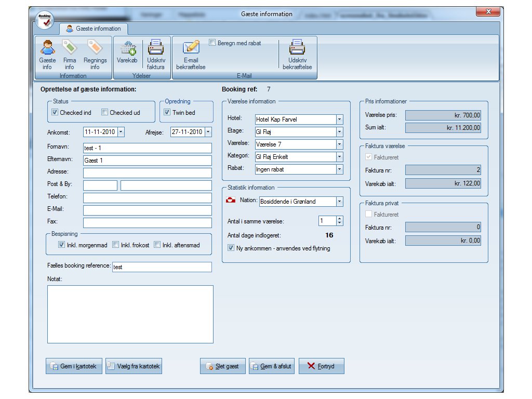The width and height of the screenshot is (532, 399).
Task: Click into the Notat text area
Action: coord(130,314)
